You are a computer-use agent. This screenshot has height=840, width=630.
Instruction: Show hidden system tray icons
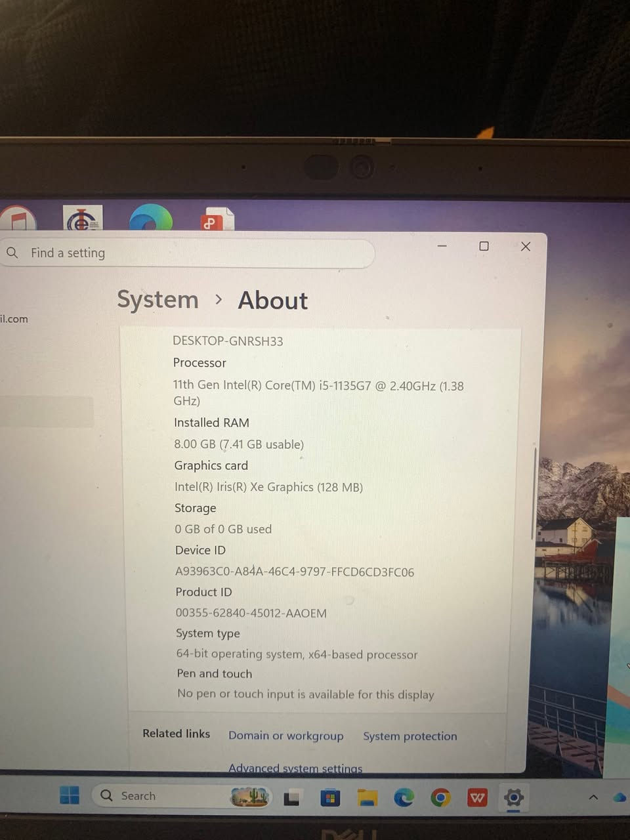[x=593, y=797]
